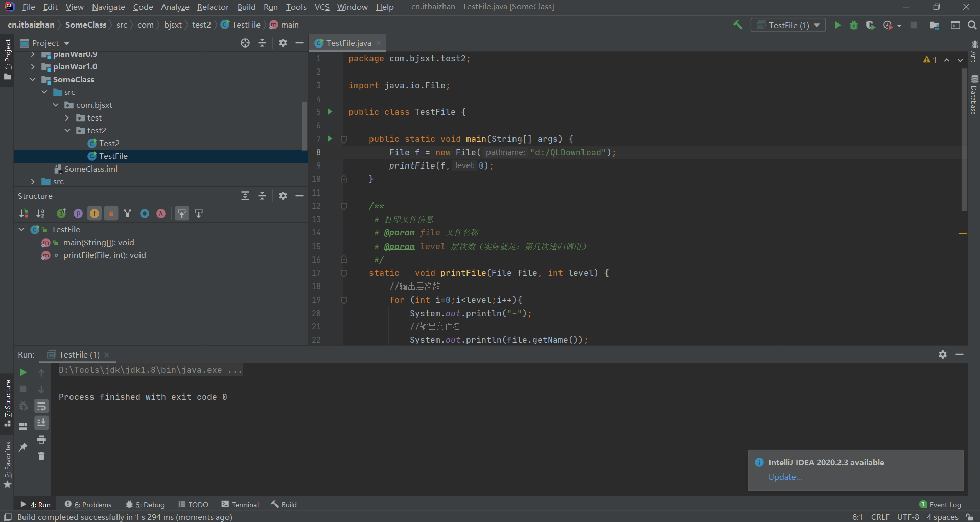
Task: Rerun TestFile from Run panel play icon
Action: [x=23, y=372]
